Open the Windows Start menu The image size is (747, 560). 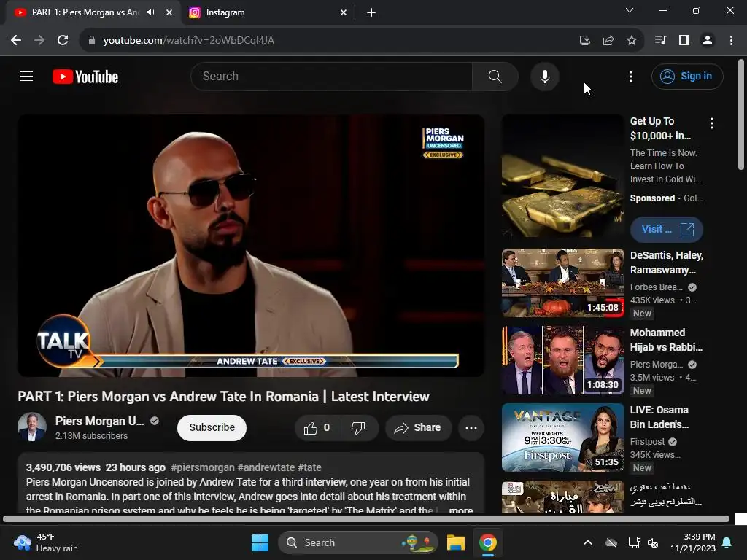260,542
